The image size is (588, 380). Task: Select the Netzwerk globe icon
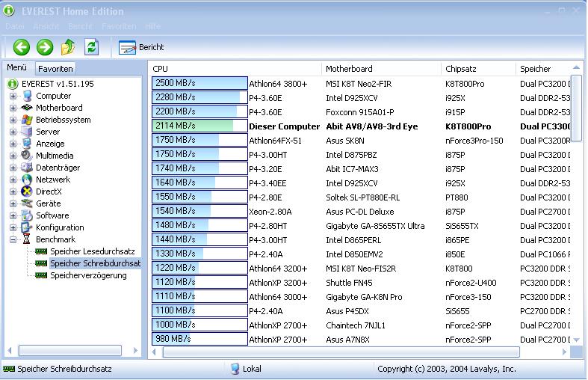(x=27, y=180)
